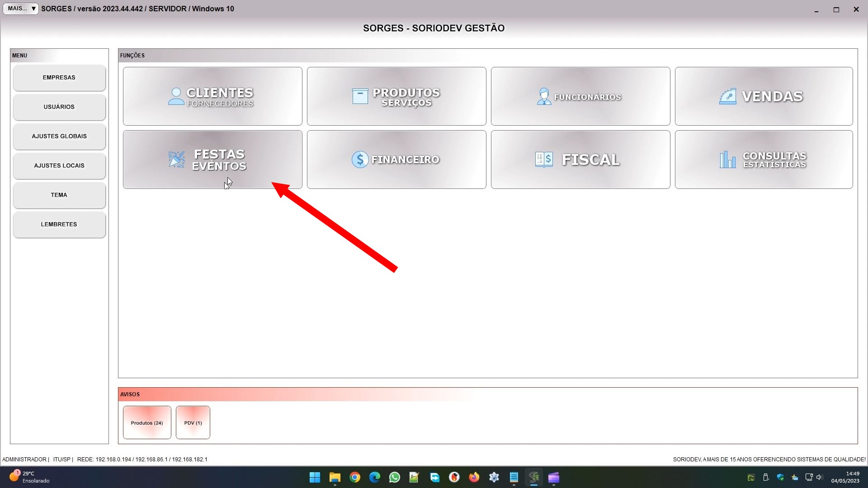Switch to the SORGES taskbar icon
The height and width of the screenshot is (488, 868).
(x=534, y=477)
